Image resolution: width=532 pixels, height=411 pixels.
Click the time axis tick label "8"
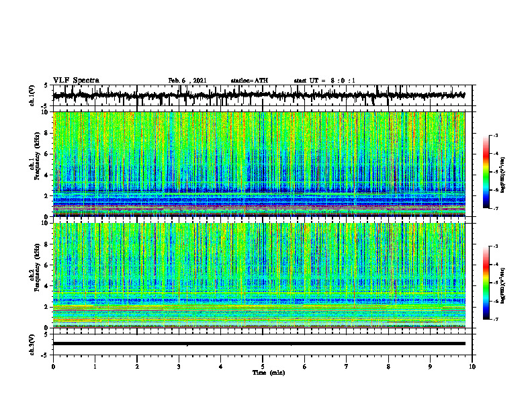[388, 367]
